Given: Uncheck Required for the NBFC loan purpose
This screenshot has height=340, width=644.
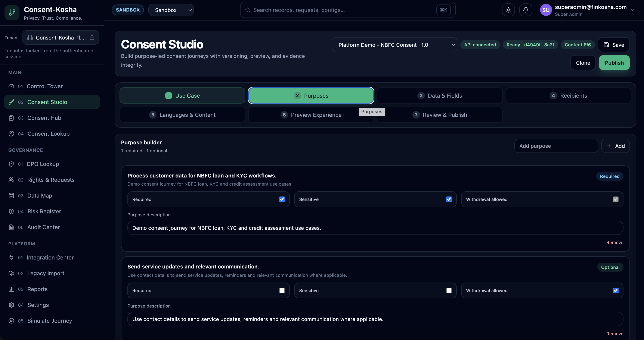Looking at the screenshot, I should [282, 199].
